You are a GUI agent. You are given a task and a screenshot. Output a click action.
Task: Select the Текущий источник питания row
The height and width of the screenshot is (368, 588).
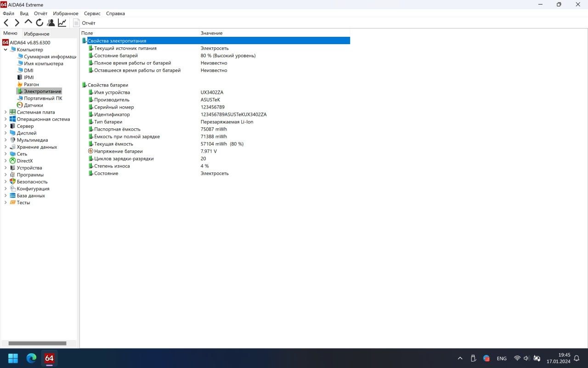[x=215, y=48]
